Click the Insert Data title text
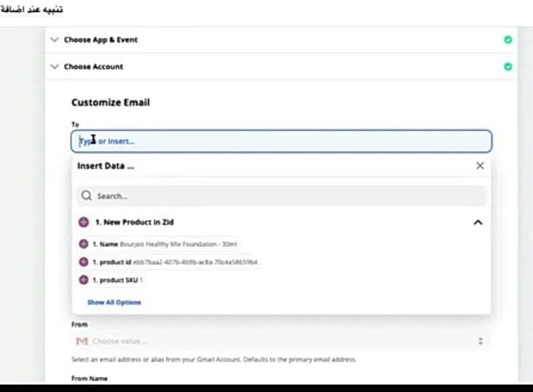Screen dimensions: 533x392 pyautogui.click(x=106, y=166)
